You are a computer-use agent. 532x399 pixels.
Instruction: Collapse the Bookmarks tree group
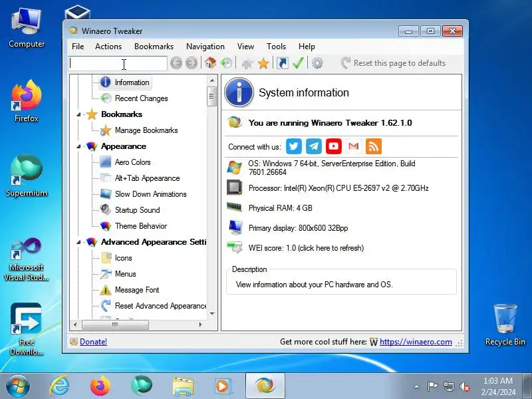(78, 114)
